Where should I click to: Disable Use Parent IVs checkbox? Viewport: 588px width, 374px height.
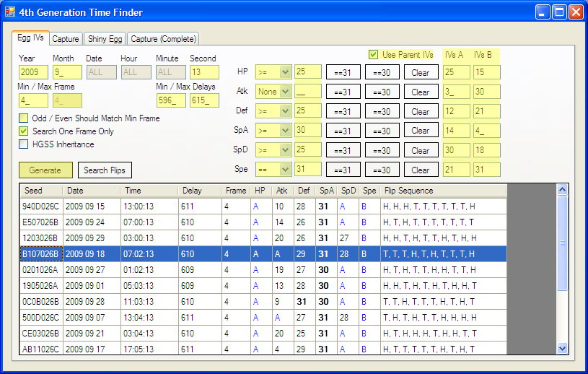click(x=373, y=55)
